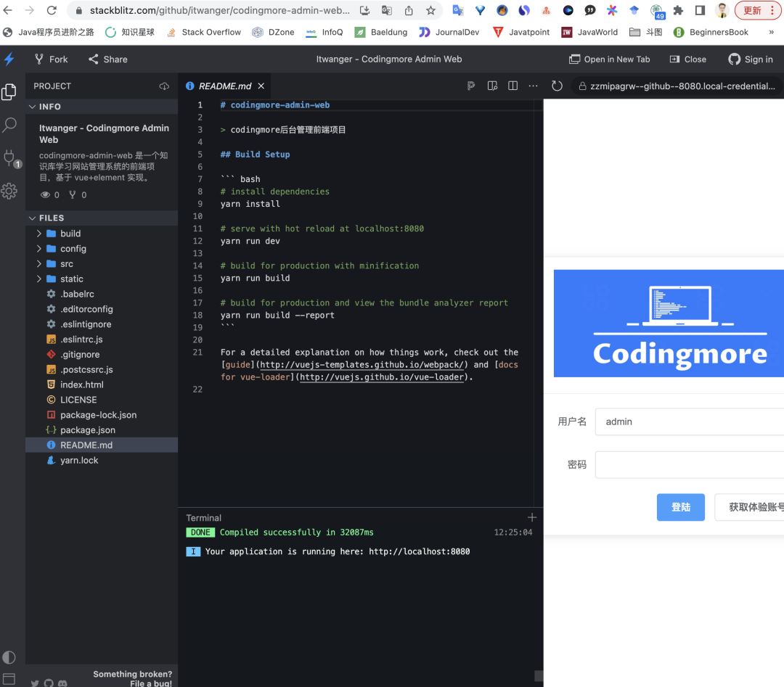This screenshot has width=784, height=687.
Task: Open the .eslintrc.js file
Action: [102, 340]
